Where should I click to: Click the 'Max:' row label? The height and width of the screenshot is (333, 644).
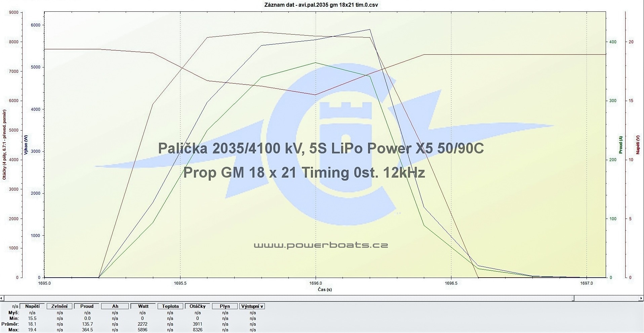tap(14, 330)
